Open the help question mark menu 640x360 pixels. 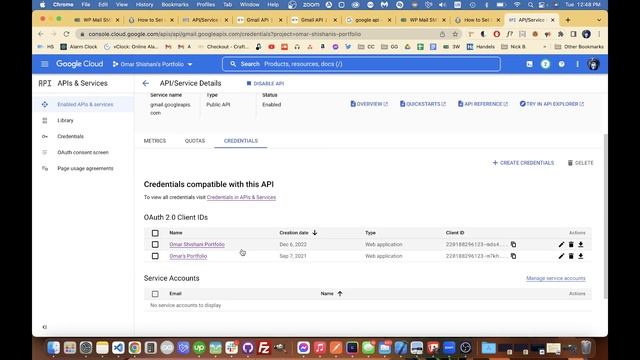tap(562, 64)
